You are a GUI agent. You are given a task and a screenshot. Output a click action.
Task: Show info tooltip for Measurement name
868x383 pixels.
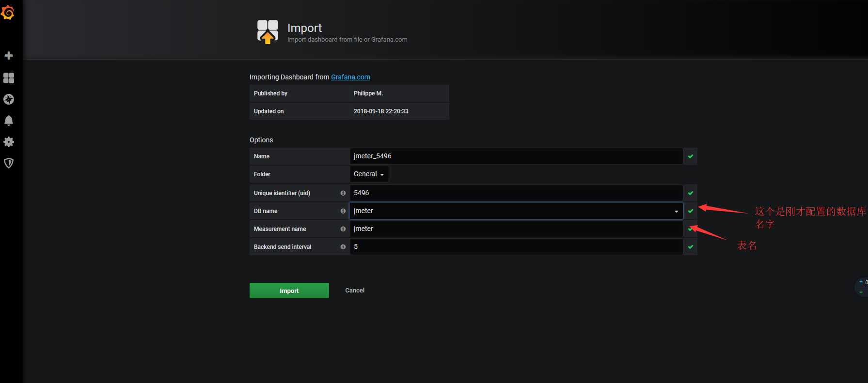[343, 229]
